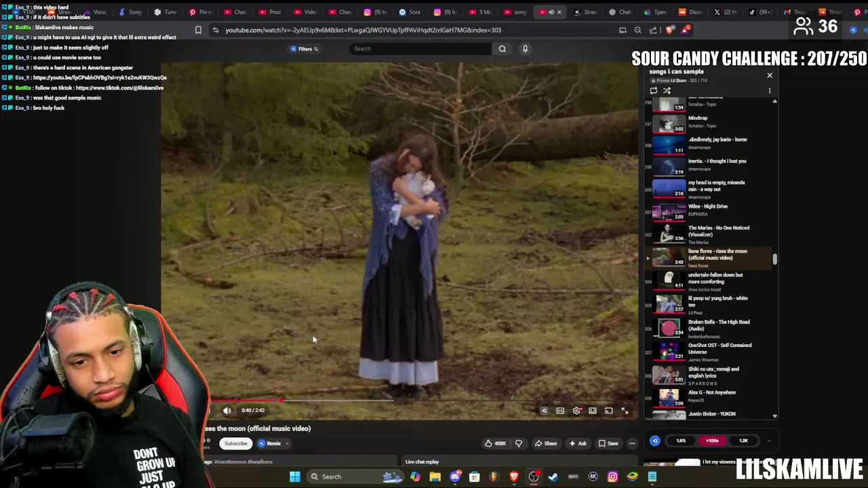
Task: Open the browser zoom magnifier icon
Action: (637, 30)
